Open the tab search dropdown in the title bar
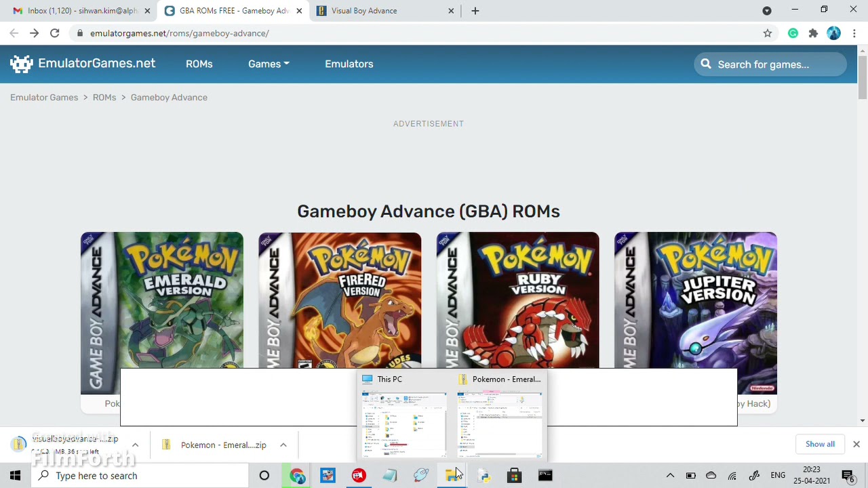 (767, 11)
